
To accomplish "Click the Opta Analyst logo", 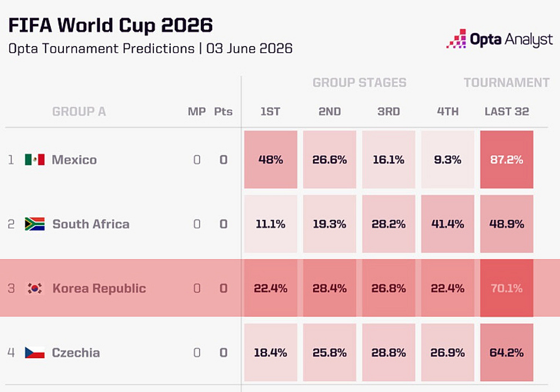I will click(499, 39).
